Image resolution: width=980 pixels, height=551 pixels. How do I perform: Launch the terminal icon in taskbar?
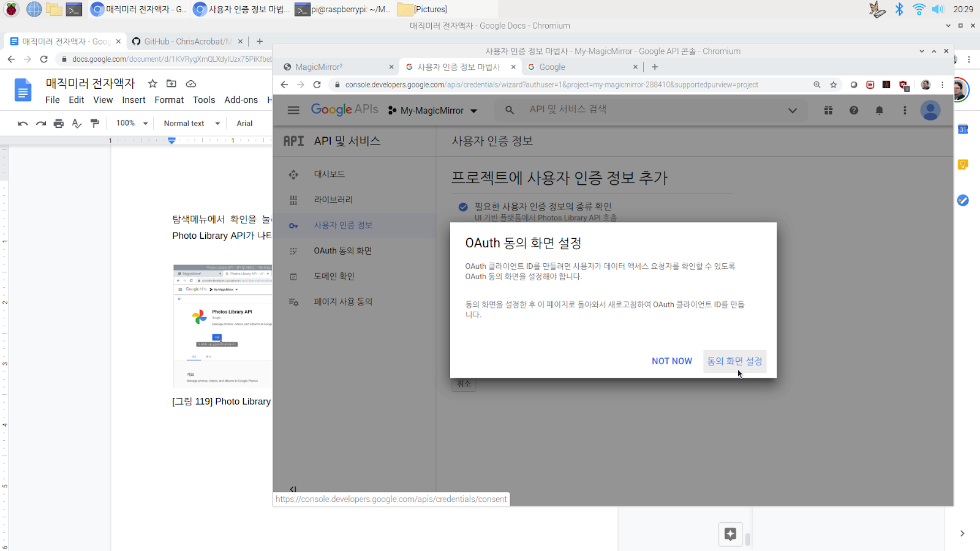[x=74, y=9]
